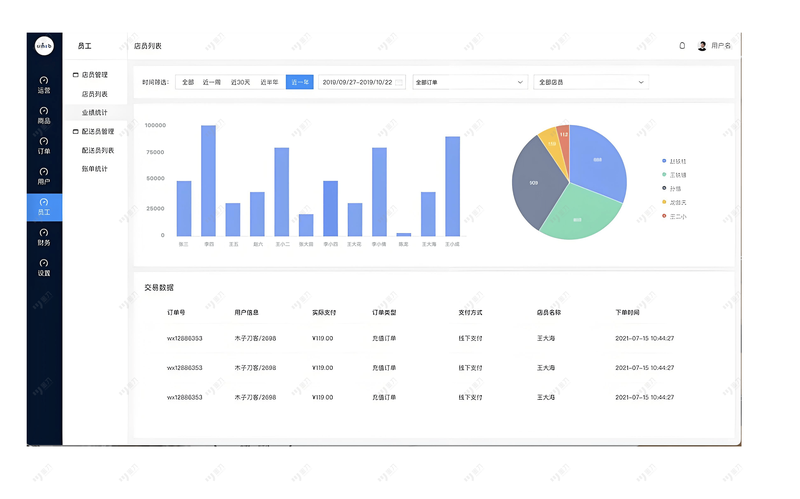Click the 店员列表 breadcrumb title in the header
The height and width of the screenshot is (499, 800).
147,46
